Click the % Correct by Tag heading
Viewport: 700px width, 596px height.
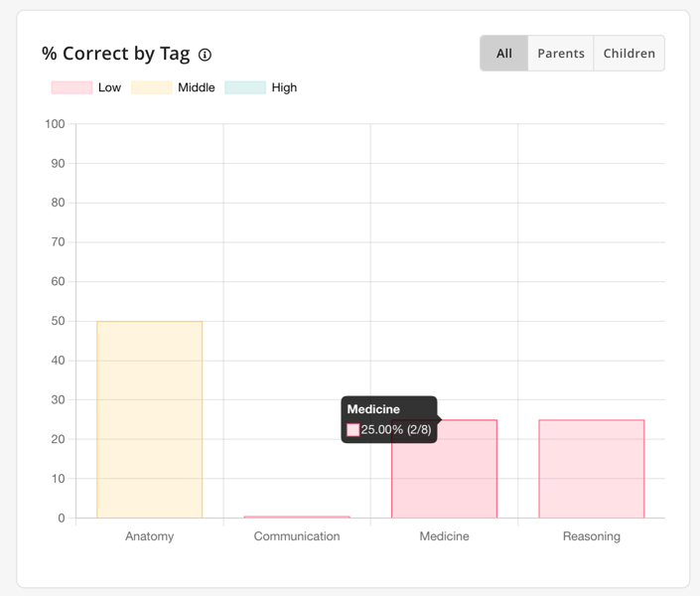115,54
